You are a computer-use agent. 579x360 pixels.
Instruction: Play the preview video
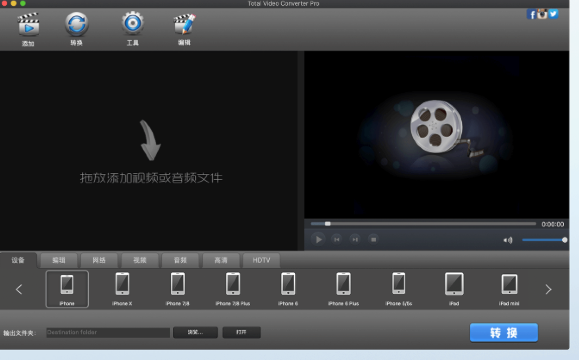click(x=318, y=240)
